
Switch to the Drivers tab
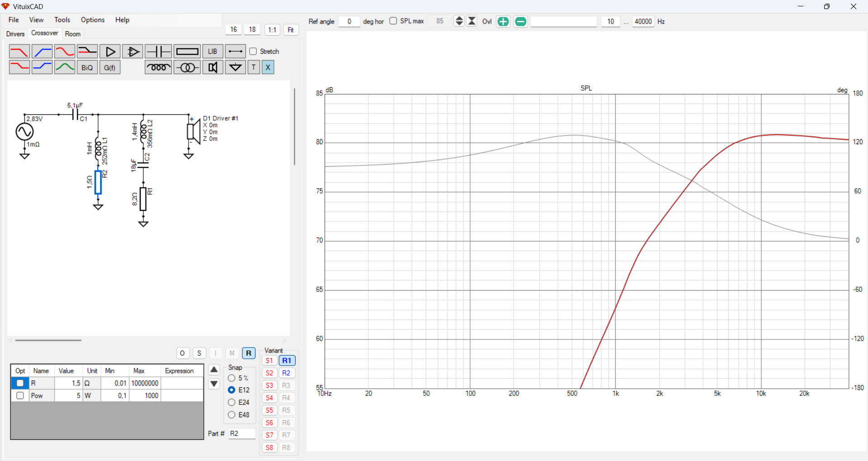(15, 34)
